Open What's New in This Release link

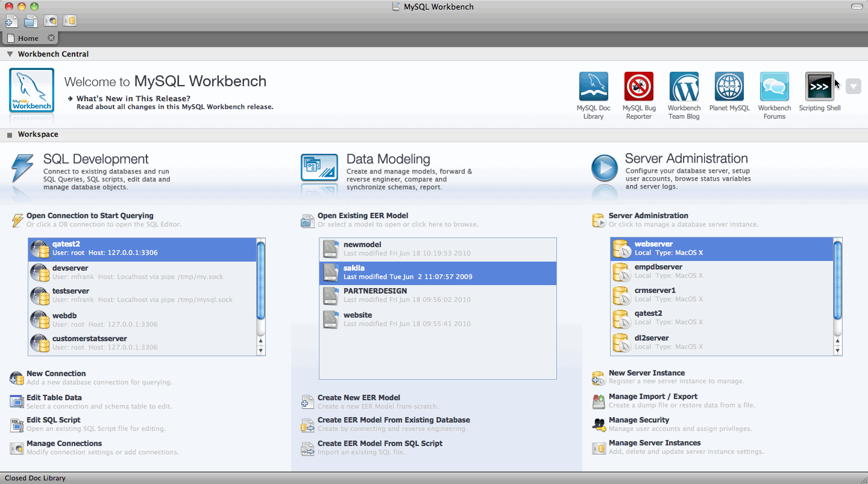coord(133,98)
